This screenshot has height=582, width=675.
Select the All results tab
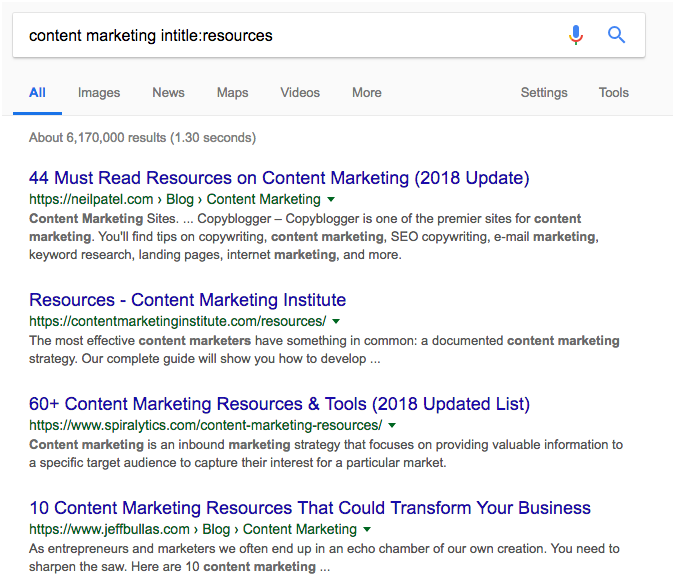[37, 92]
